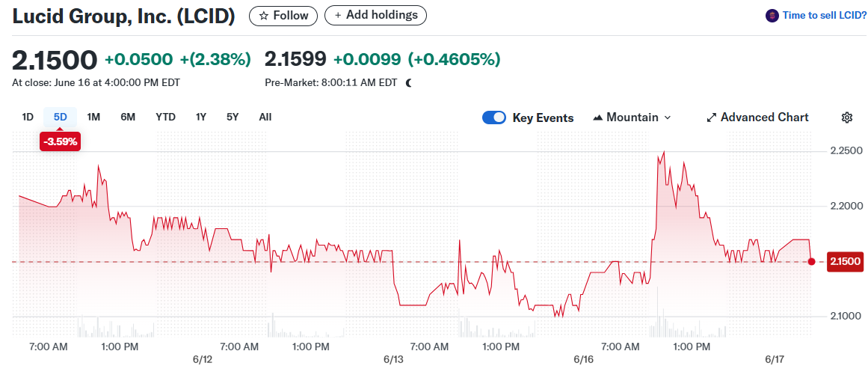Click the Advanced Chart expand arrows icon
This screenshot has height=366, width=868.
click(x=712, y=118)
